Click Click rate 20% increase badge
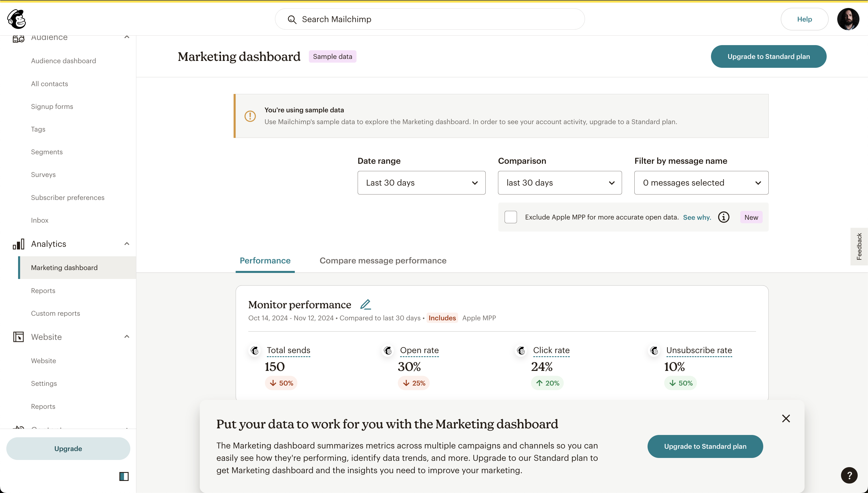The width and height of the screenshot is (868, 493). coord(547,383)
